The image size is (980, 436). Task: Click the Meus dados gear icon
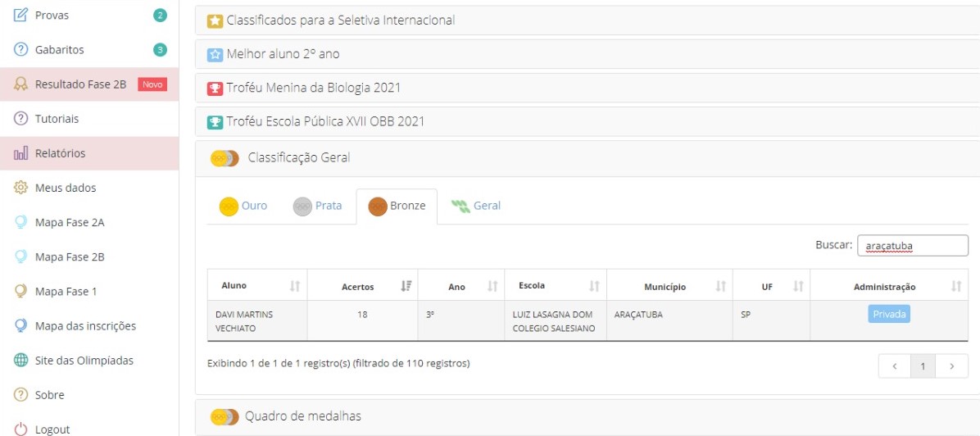click(20, 188)
